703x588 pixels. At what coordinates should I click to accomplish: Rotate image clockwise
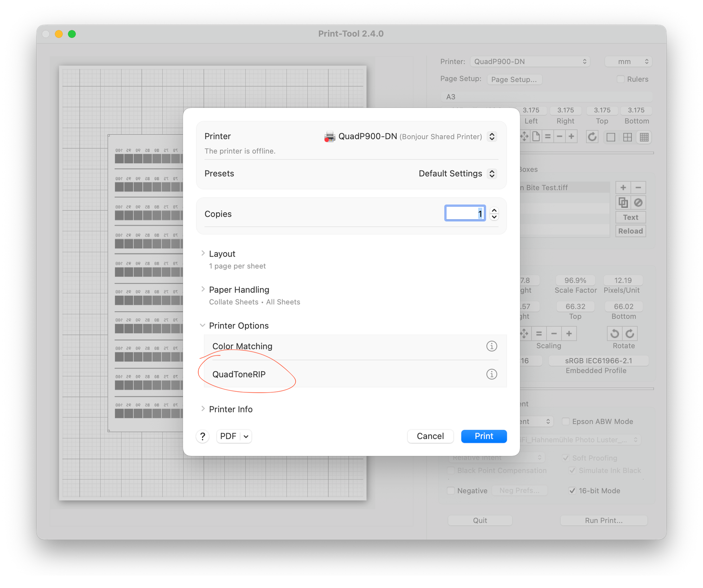tap(630, 334)
